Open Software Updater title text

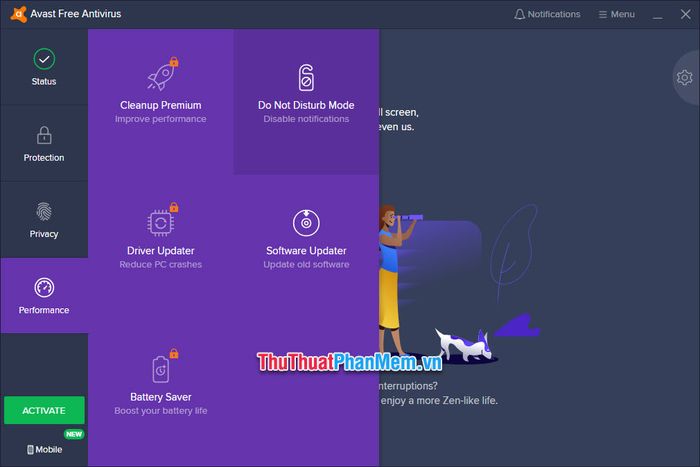pyautogui.click(x=306, y=250)
